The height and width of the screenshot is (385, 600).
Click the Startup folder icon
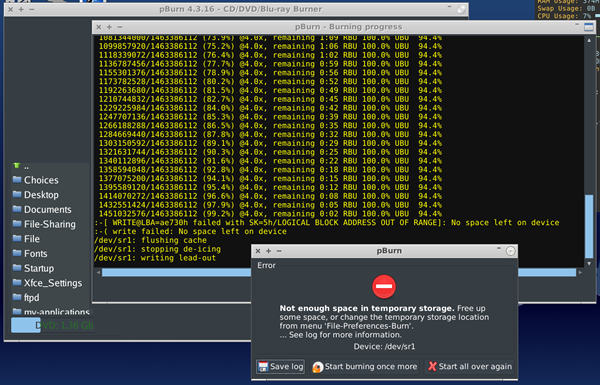tap(17, 268)
